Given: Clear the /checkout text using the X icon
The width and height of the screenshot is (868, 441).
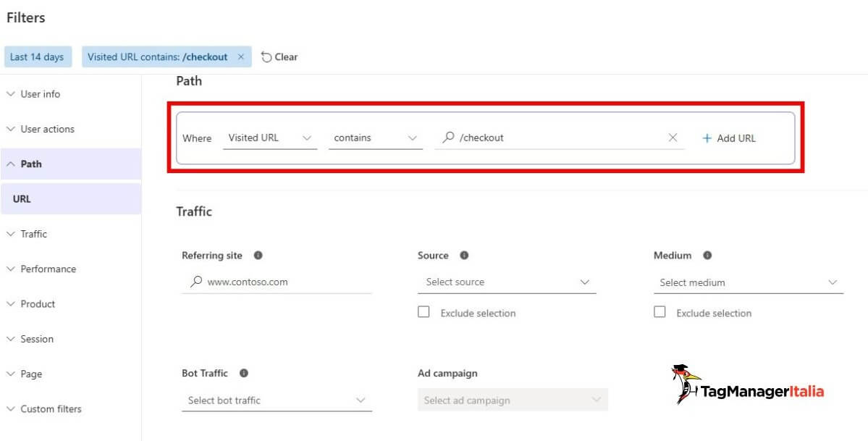Looking at the screenshot, I should click(x=673, y=137).
